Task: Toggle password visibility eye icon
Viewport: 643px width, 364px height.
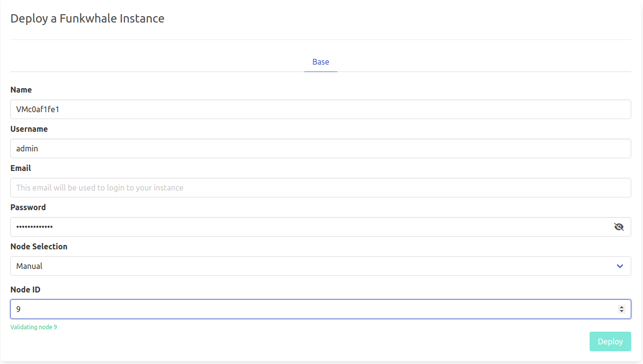Action: (618, 227)
